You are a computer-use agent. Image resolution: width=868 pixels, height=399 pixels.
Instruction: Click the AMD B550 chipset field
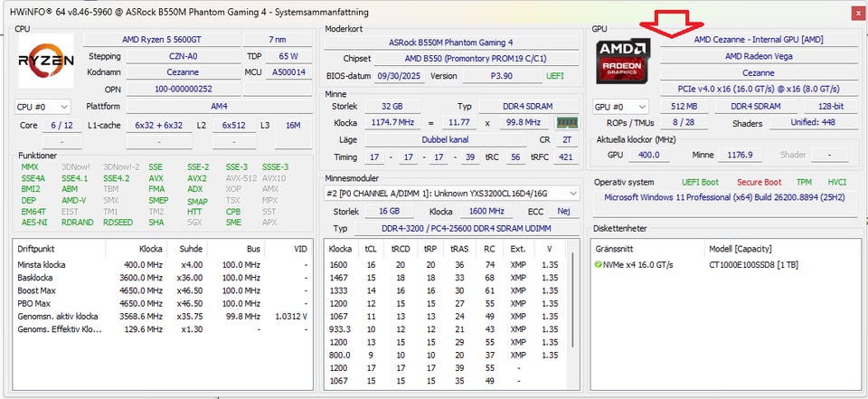pyautogui.click(x=476, y=60)
